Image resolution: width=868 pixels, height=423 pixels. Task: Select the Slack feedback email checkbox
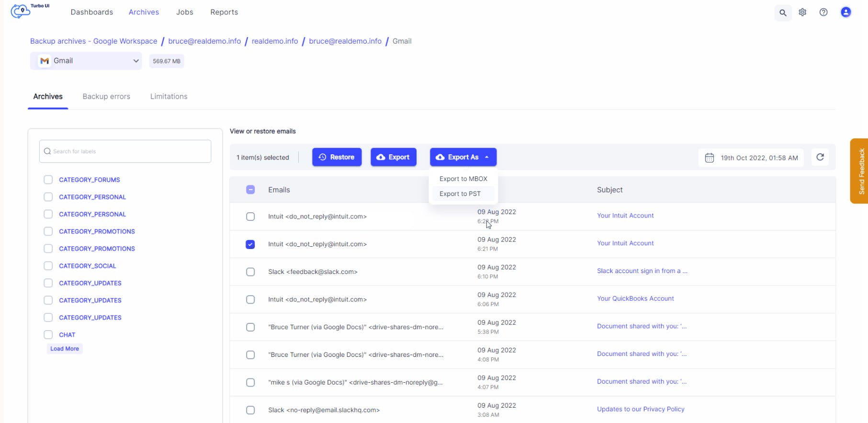pos(250,272)
